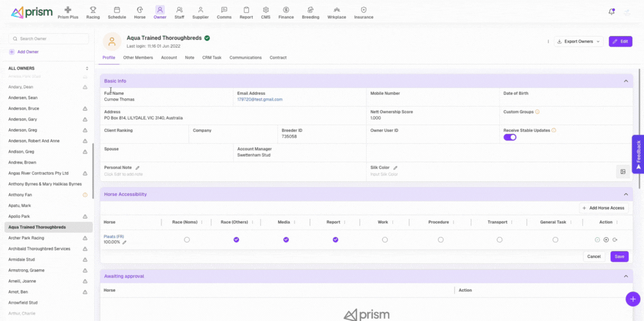Uncheck Media access for Pleats (FR)
The image size is (644, 321).
pyautogui.click(x=286, y=240)
